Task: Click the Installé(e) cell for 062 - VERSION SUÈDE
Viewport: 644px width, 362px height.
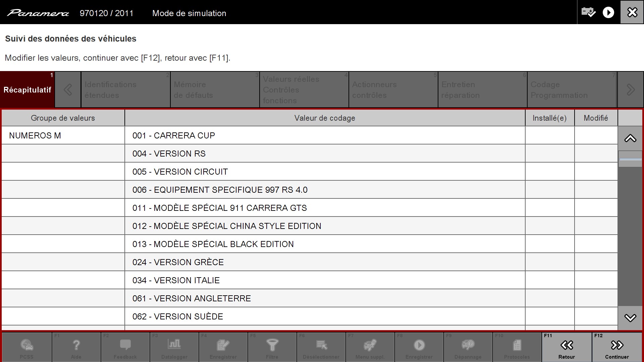Action: [550, 316]
